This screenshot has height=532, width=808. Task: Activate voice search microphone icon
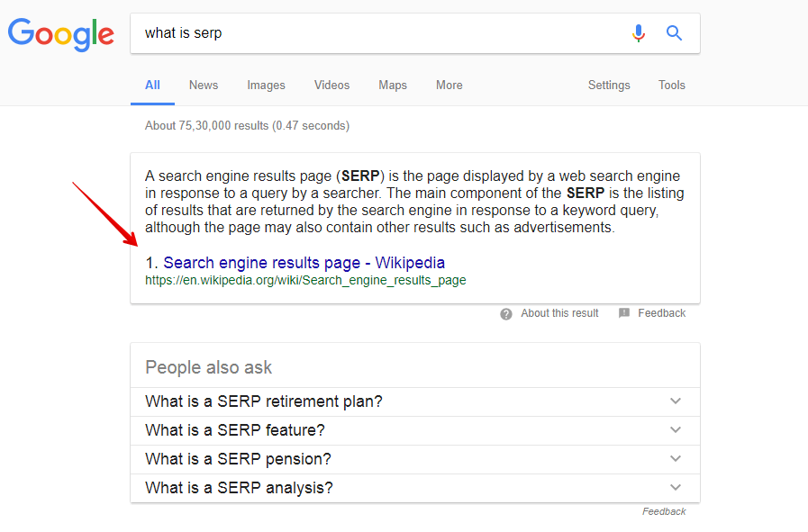coord(639,33)
